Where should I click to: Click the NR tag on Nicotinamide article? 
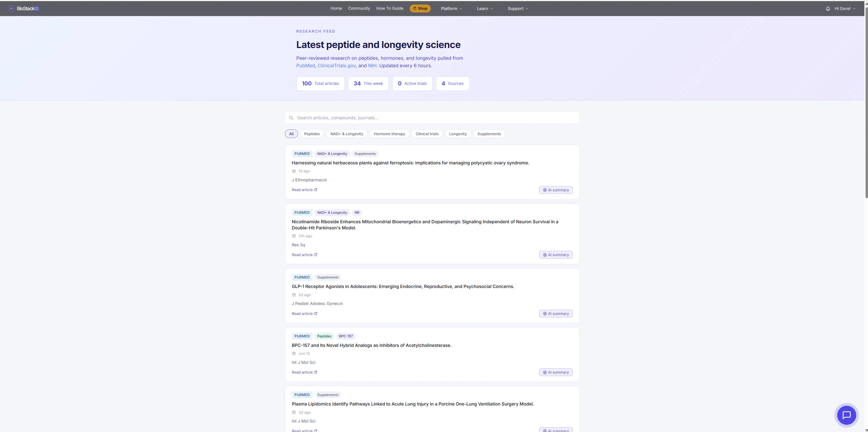click(x=357, y=213)
